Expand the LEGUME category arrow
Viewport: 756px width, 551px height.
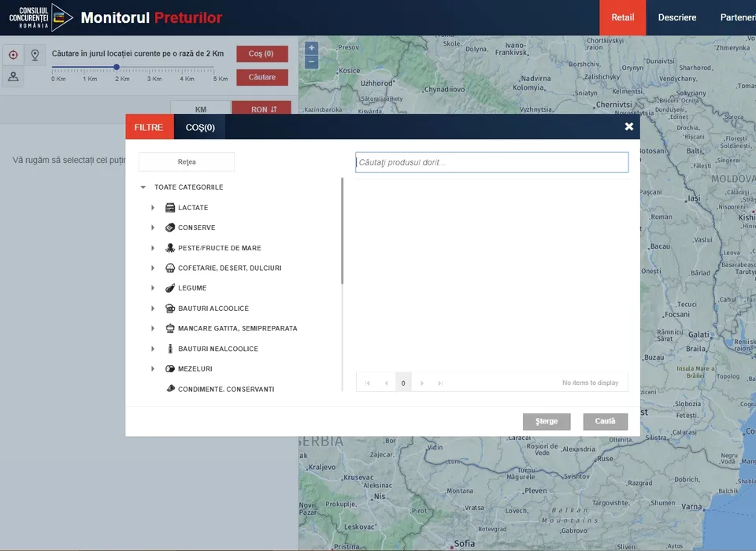coord(153,288)
